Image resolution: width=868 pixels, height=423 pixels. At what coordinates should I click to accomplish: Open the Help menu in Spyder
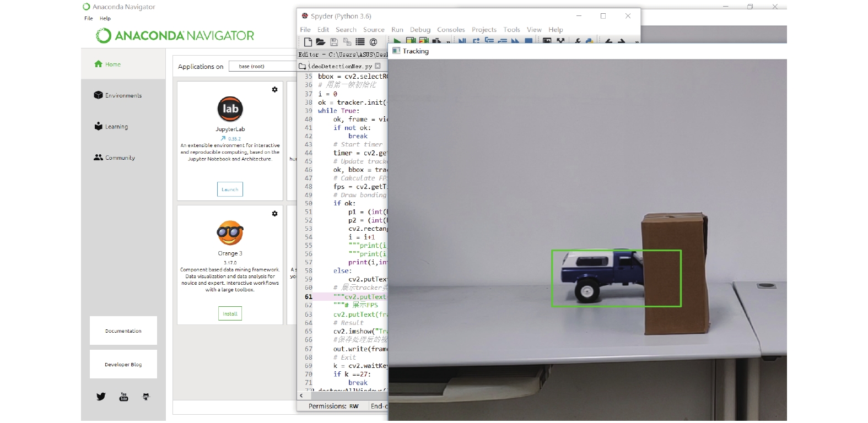tap(556, 30)
